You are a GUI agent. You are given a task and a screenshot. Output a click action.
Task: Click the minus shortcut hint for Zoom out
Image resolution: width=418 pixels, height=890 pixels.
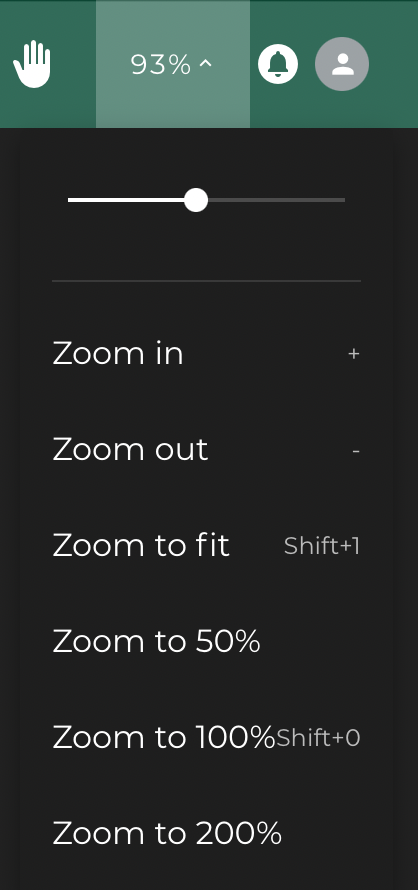356,451
